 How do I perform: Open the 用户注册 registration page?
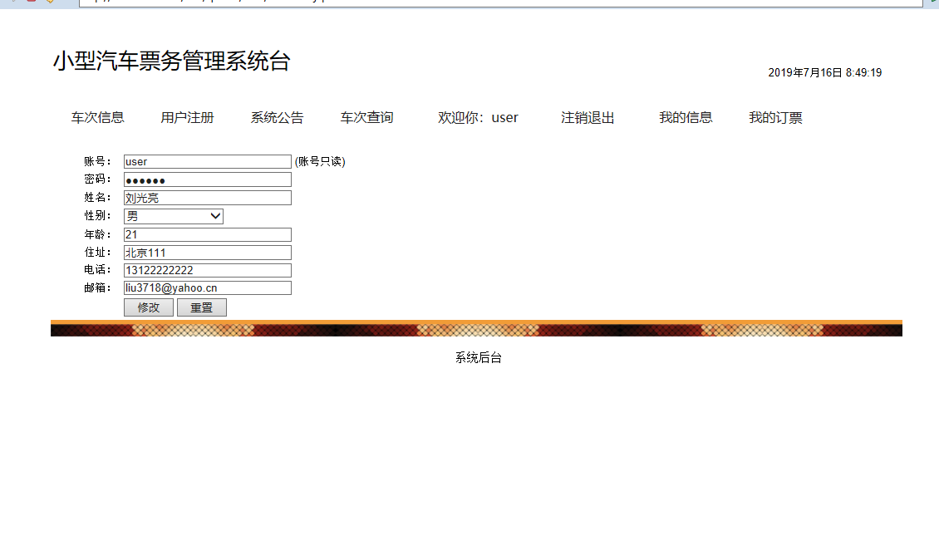pos(187,117)
